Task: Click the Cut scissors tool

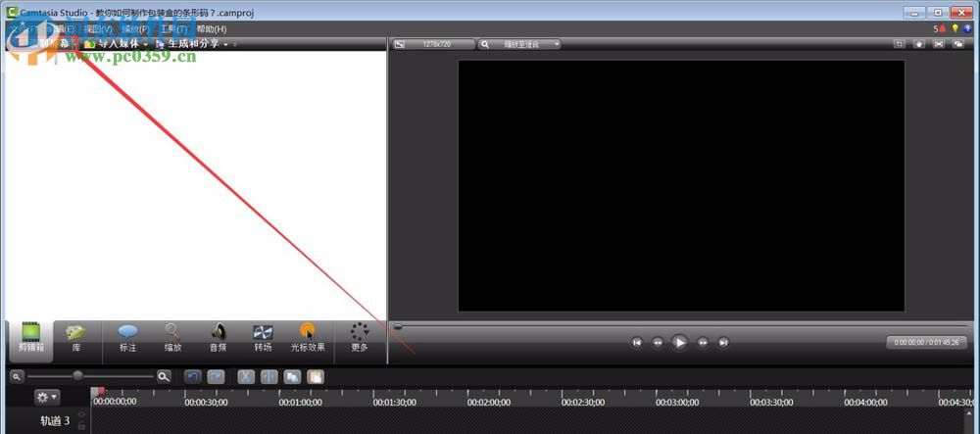Action: pyautogui.click(x=246, y=377)
